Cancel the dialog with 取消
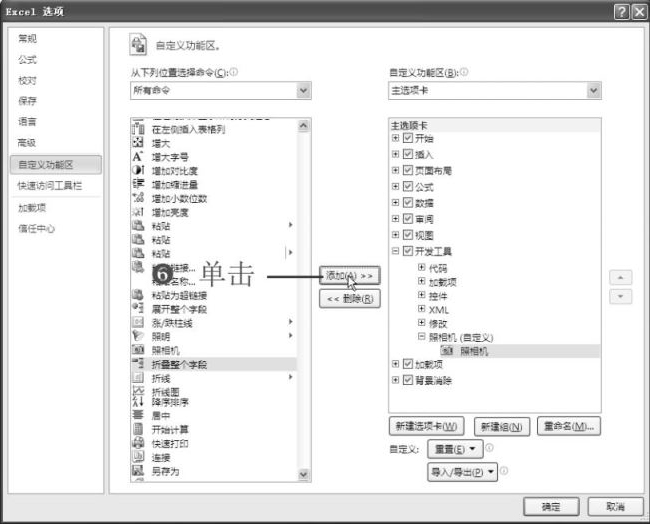 point(615,506)
